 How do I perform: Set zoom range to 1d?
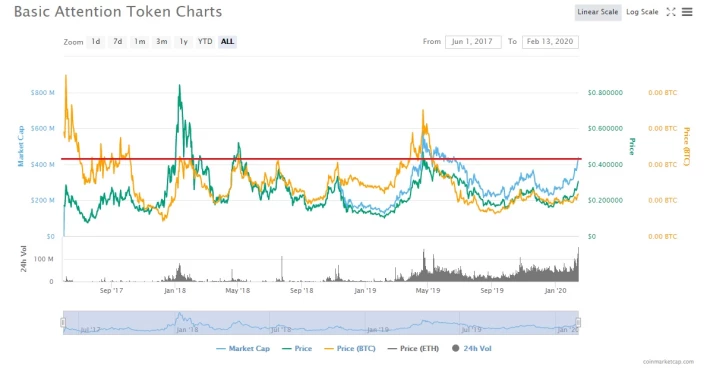click(96, 42)
